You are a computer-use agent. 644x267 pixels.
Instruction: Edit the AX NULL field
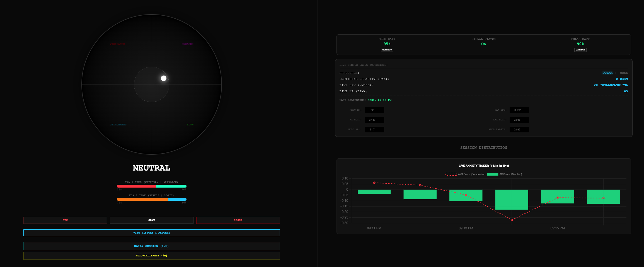374,120
